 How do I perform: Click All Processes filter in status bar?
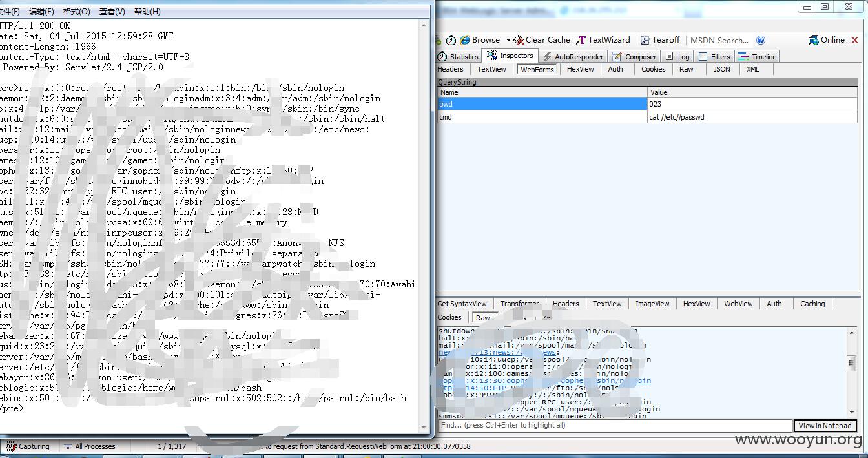[90, 446]
